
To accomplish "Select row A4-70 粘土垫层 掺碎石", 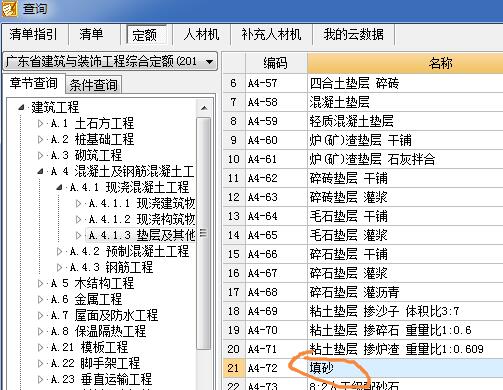I will tap(363, 330).
